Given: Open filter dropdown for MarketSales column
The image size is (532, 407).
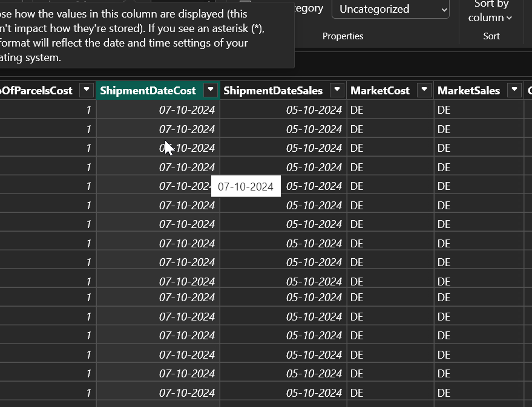Looking at the screenshot, I should click(x=514, y=90).
